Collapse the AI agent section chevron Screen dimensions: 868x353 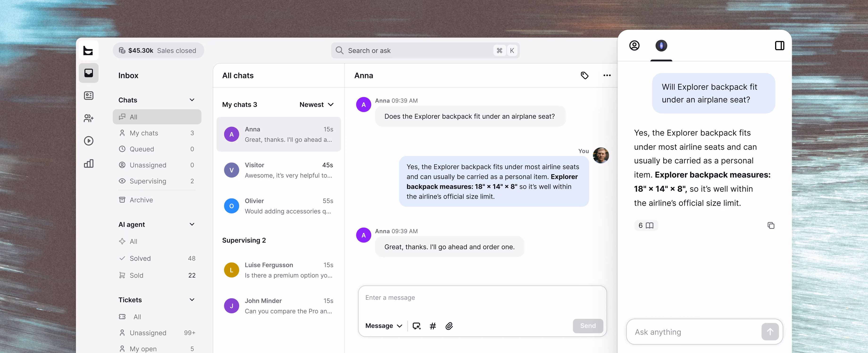click(x=192, y=224)
